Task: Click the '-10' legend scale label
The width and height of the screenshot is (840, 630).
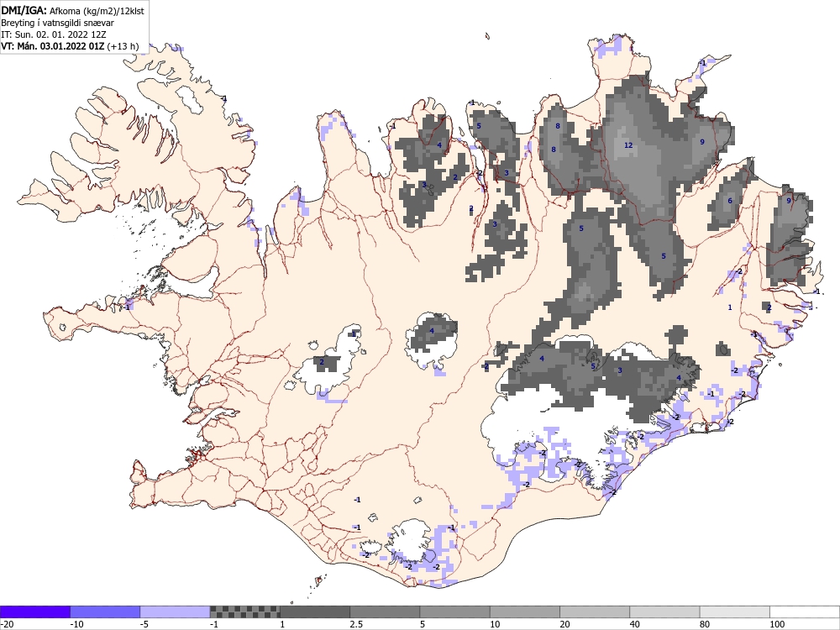Action: [77, 624]
